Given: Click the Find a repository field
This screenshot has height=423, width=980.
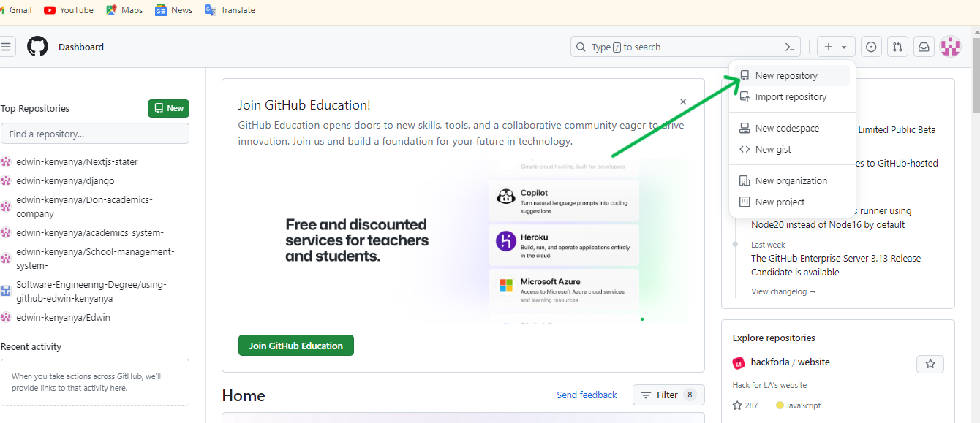Looking at the screenshot, I should point(95,134).
